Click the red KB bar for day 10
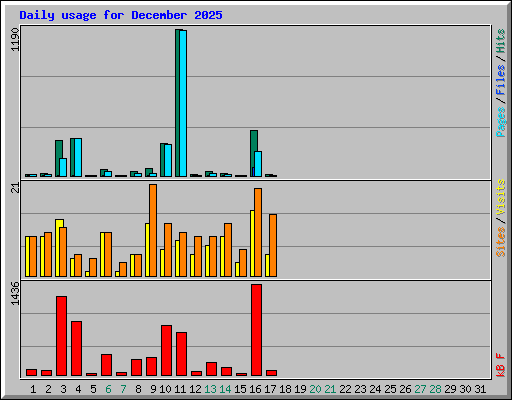 166,350
